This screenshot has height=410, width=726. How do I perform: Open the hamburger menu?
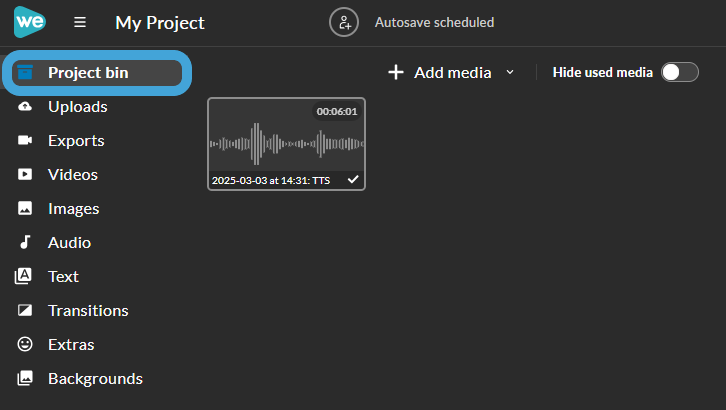click(80, 22)
